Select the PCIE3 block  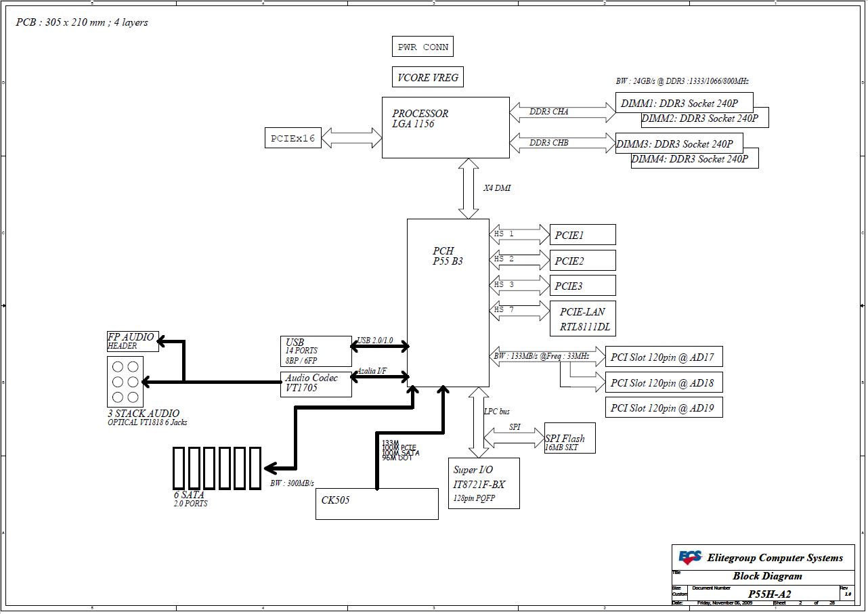tap(583, 285)
